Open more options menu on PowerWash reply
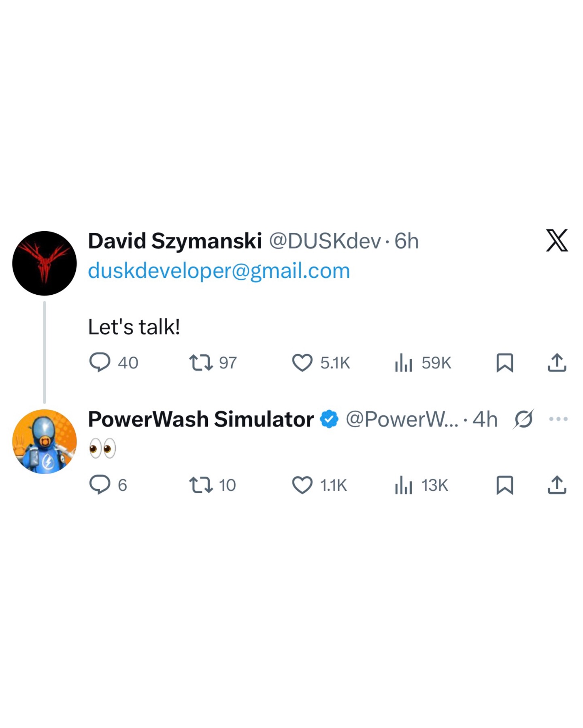Screen dimensions: 583x728 [x=558, y=419]
